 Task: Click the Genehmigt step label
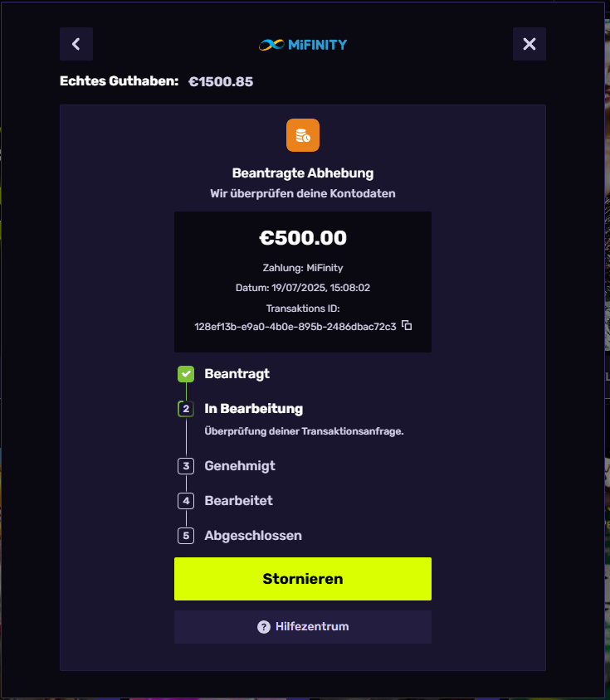(x=240, y=466)
